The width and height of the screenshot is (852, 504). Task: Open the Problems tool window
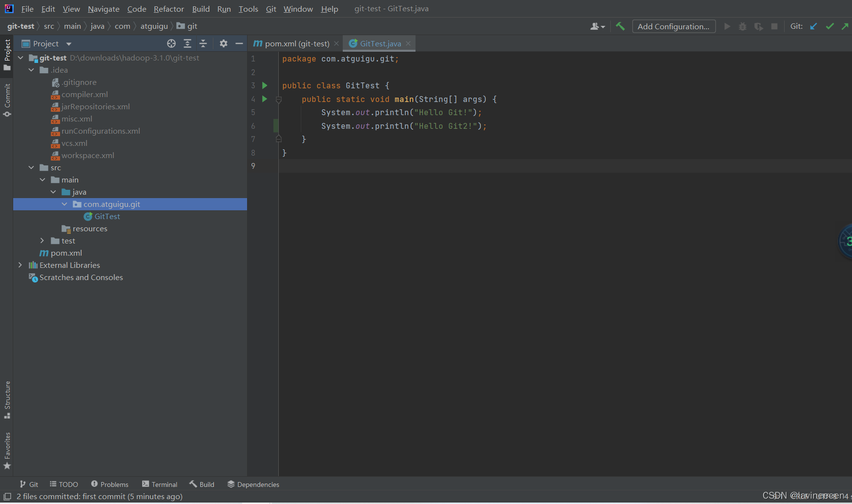(110, 484)
